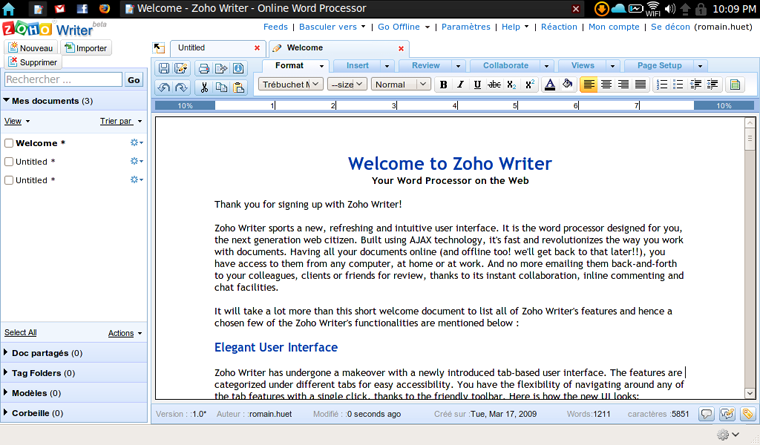Image resolution: width=760 pixels, height=445 pixels.
Task: Save the document with the floppy disk icon
Action: (x=164, y=68)
